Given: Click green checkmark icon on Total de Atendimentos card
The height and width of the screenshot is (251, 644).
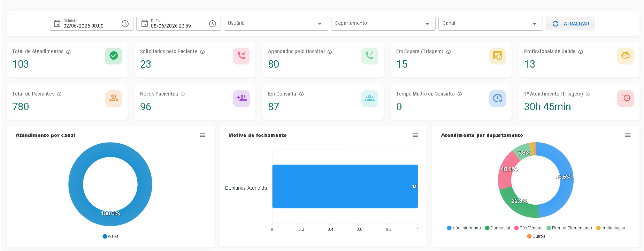Looking at the screenshot, I should [x=114, y=56].
